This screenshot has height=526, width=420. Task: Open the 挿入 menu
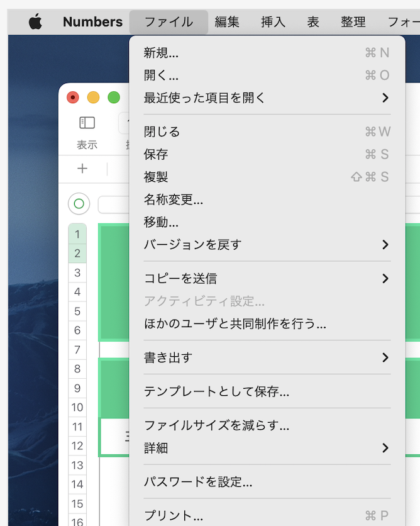click(273, 22)
